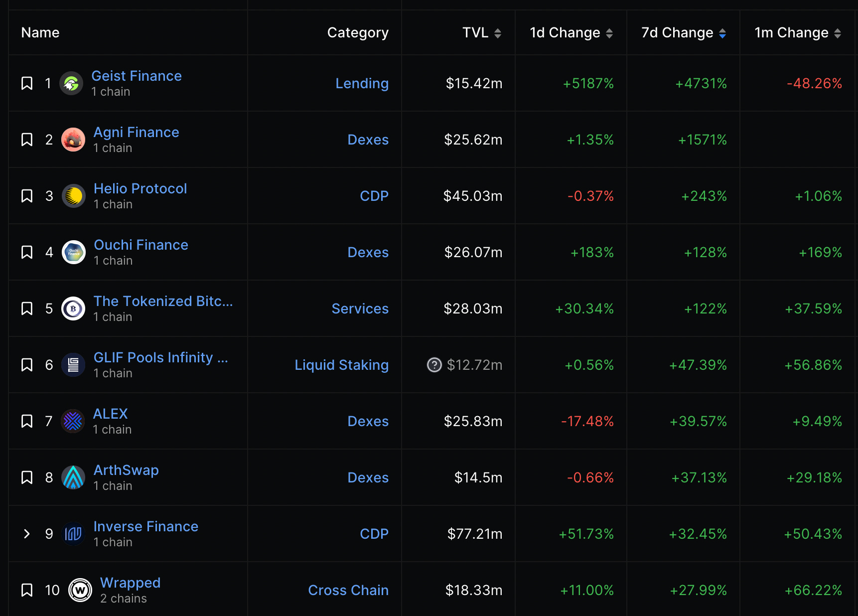Viewport: 858px width, 616px height.
Task: Click the Name column header
Action: click(x=40, y=33)
